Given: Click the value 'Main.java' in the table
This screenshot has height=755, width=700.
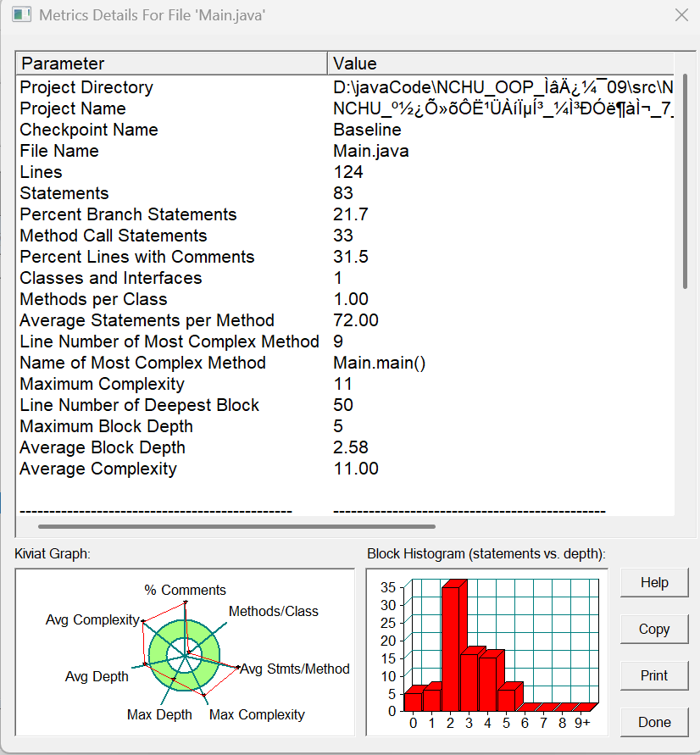Looking at the screenshot, I should pyautogui.click(x=370, y=151).
